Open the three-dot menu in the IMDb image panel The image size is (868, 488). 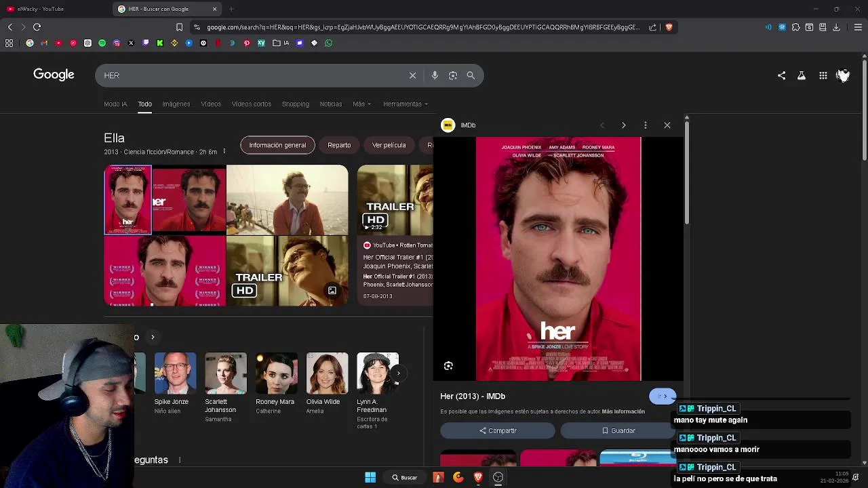(645, 125)
